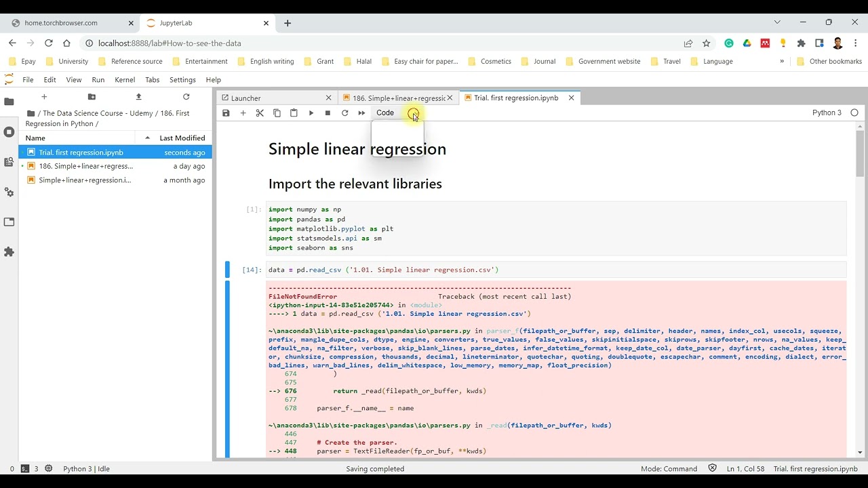The height and width of the screenshot is (488, 868).
Task: Select Trial. first regression.ipynb file
Action: [x=115, y=152]
